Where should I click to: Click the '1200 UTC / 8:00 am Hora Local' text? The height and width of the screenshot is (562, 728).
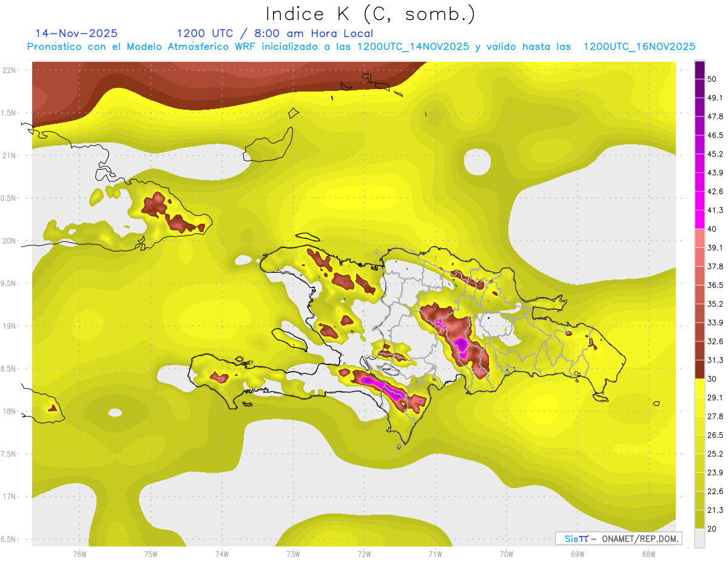(275, 33)
